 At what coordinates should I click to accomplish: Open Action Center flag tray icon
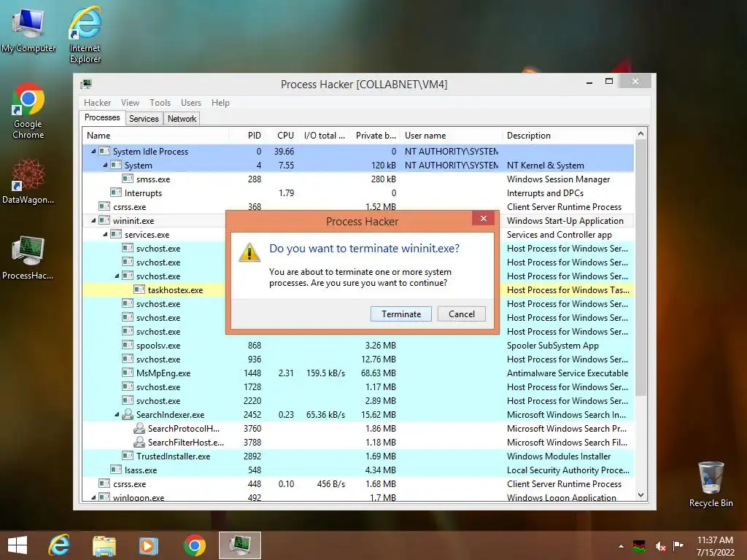click(x=678, y=545)
